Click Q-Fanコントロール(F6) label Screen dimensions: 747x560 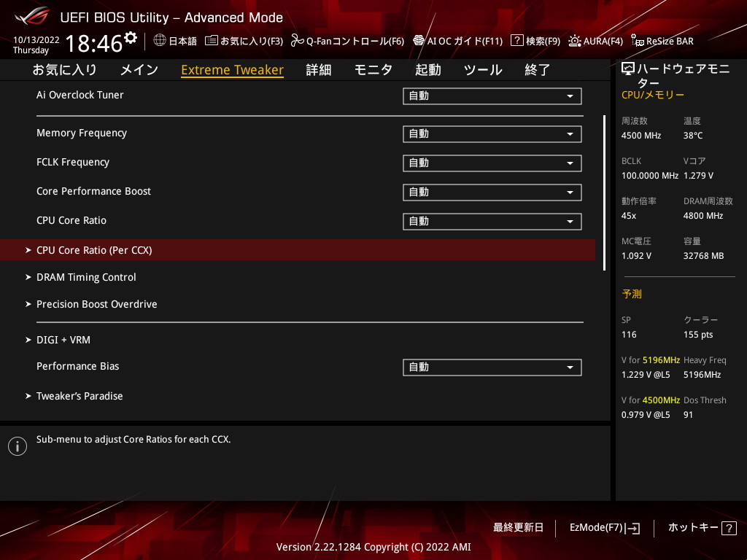click(355, 41)
